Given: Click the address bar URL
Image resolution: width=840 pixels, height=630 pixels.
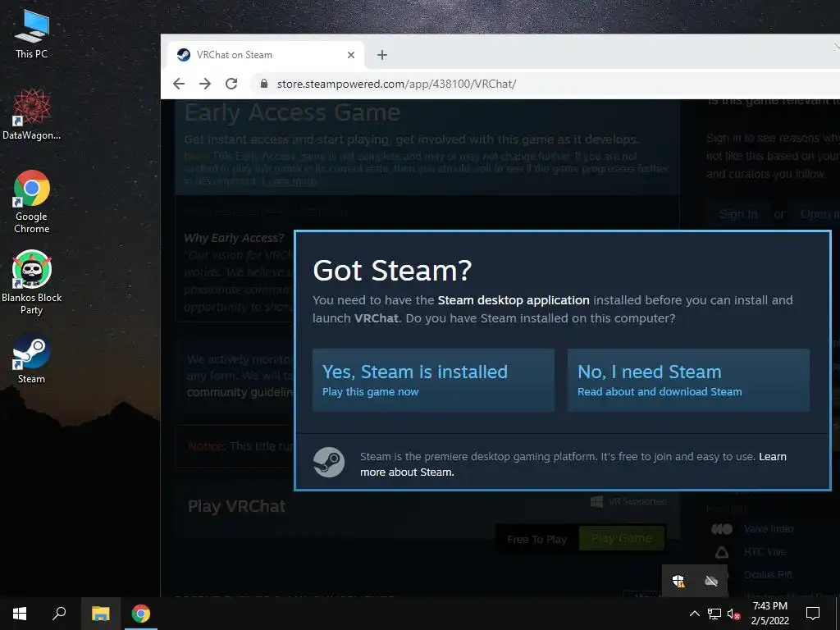Looking at the screenshot, I should (x=396, y=84).
